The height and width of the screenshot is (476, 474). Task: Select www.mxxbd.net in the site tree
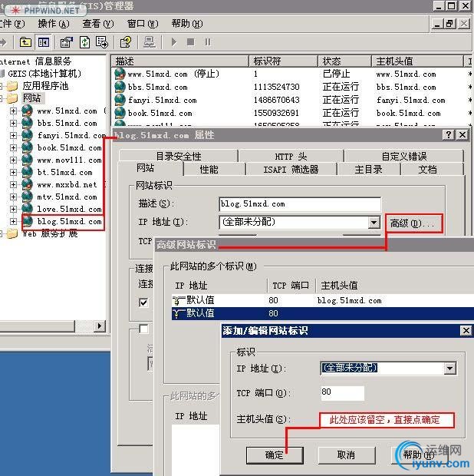click(67, 184)
